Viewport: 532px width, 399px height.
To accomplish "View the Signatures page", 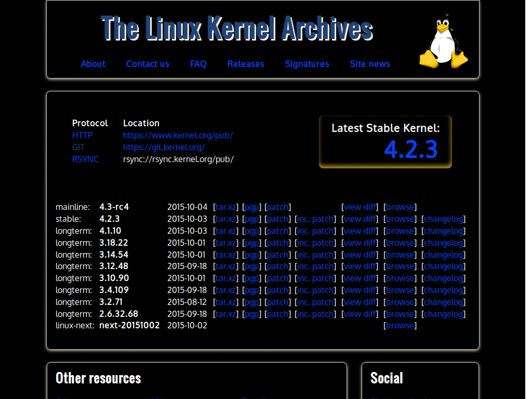I will coord(307,64).
